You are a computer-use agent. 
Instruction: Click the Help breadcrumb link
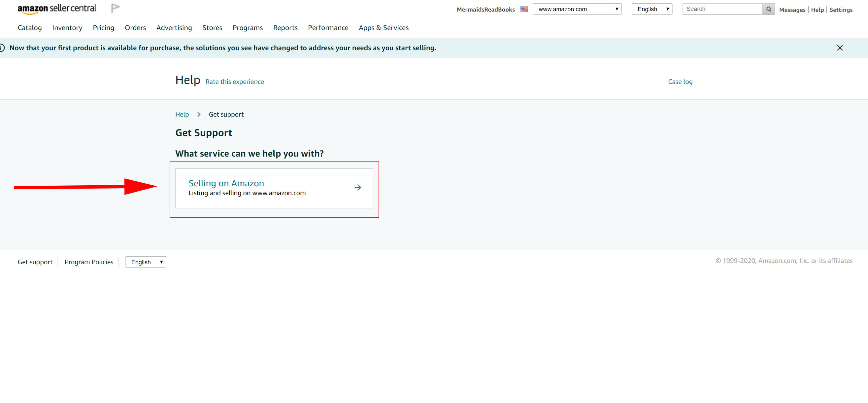(x=182, y=114)
